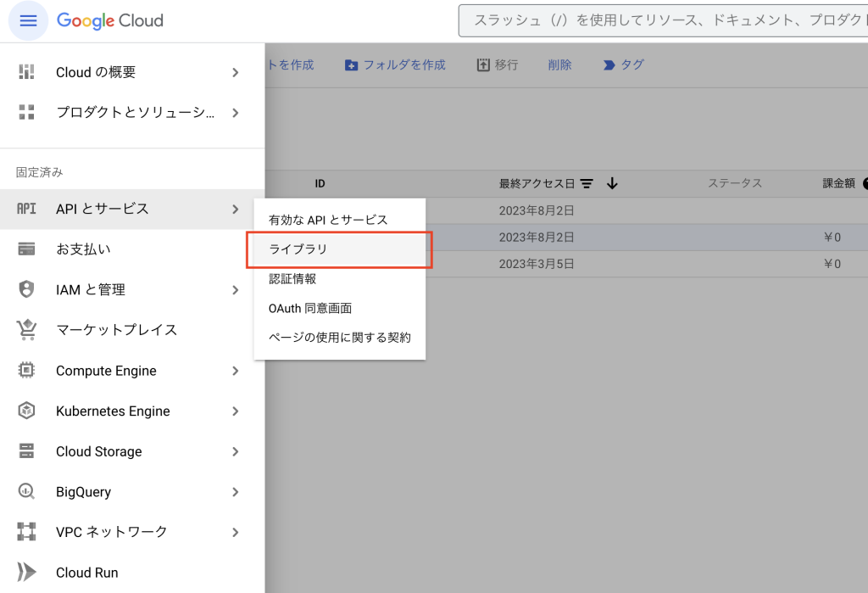This screenshot has width=868, height=593.
Task: Click the 2023年3月5日 date cell
Action: click(536, 264)
